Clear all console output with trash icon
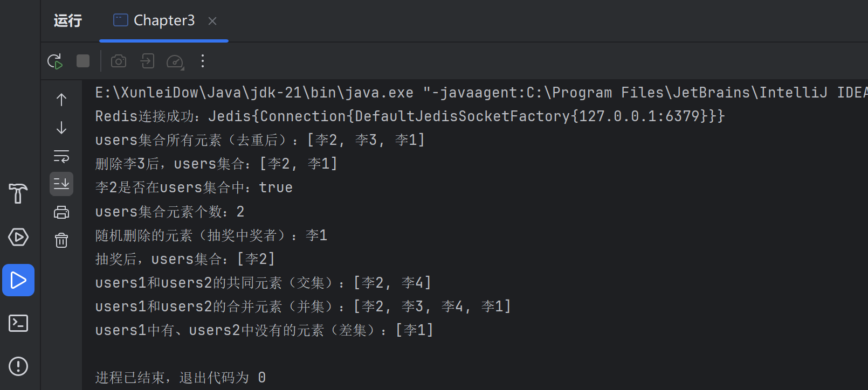Viewport: 868px width, 390px height. (x=61, y=240)
